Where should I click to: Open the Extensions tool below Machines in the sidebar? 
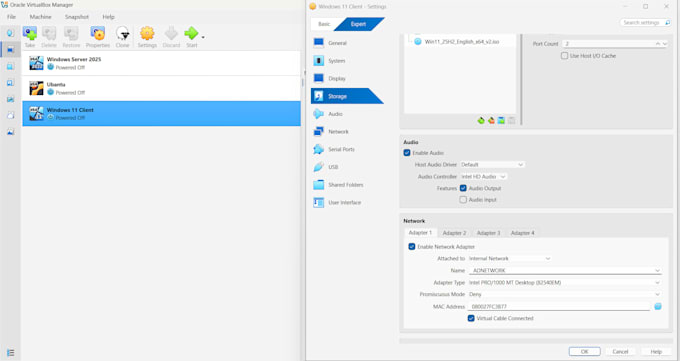[10, 66]
